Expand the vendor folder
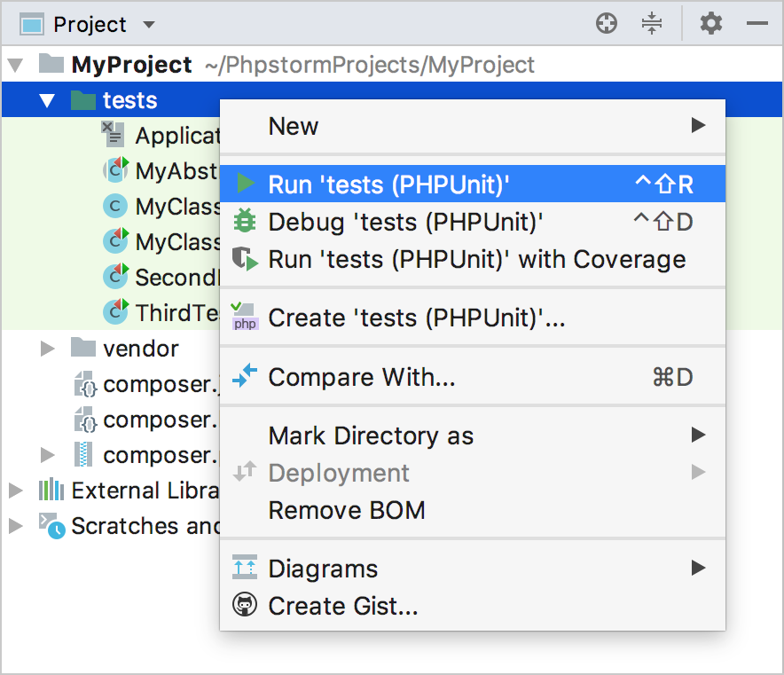This screenshot has width=784, height=675. point(47,349)
